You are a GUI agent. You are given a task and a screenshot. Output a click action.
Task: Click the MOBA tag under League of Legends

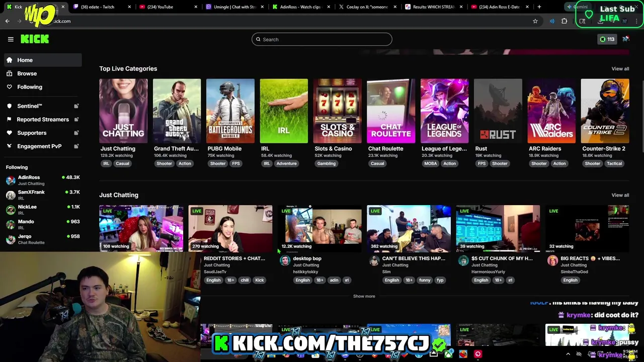pos(431,163)
